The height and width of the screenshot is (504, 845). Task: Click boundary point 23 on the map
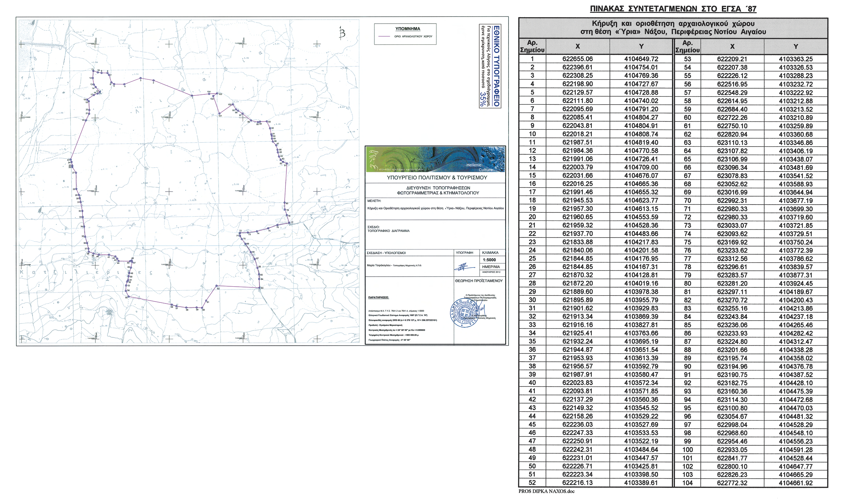point(71,160)
